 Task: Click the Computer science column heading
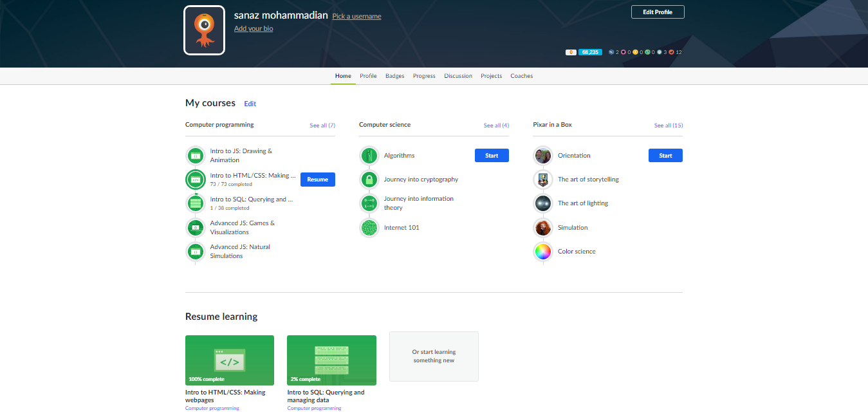pos(385,125)
